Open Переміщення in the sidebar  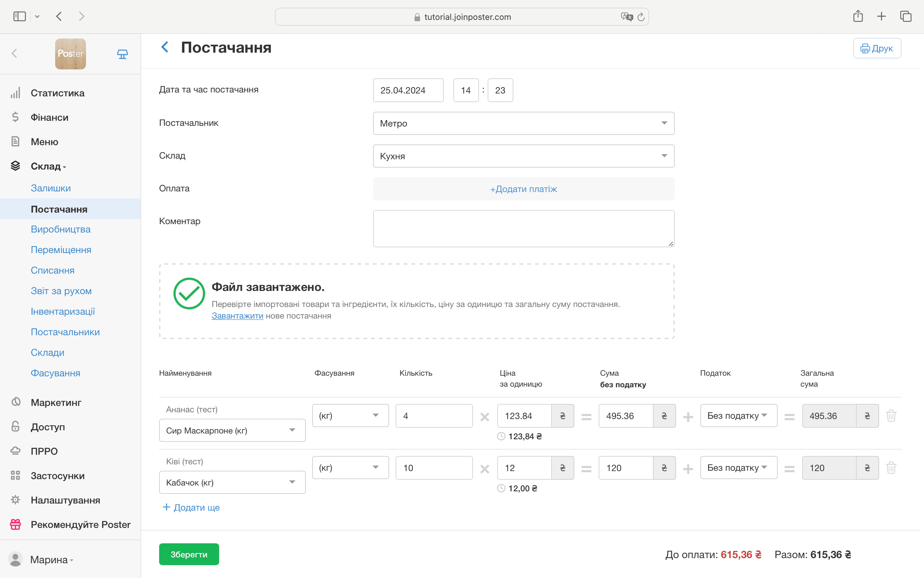(x=61, y=250)
